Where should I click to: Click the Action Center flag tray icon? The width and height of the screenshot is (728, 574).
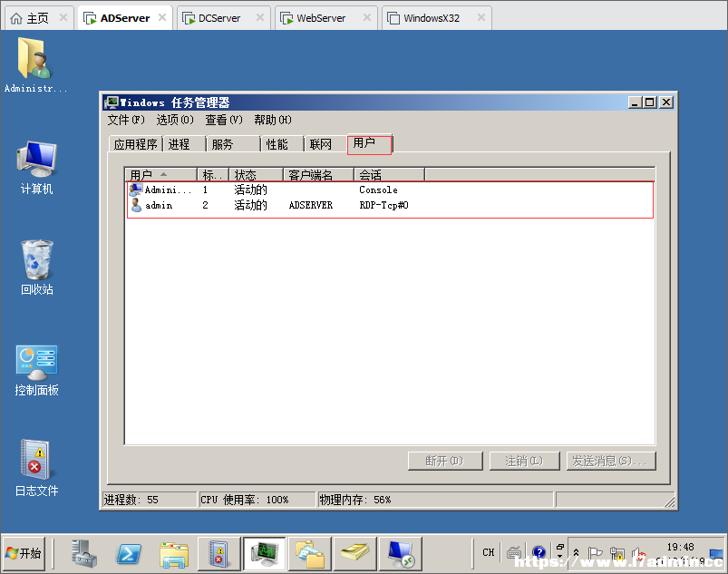pyautogui.click(x=595, y=552)
